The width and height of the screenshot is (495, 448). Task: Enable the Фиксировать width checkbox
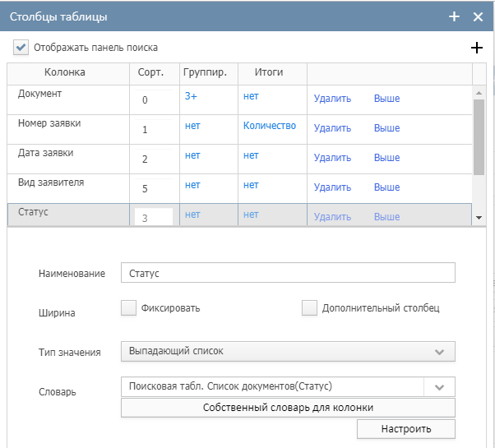(x=128, y=308)
